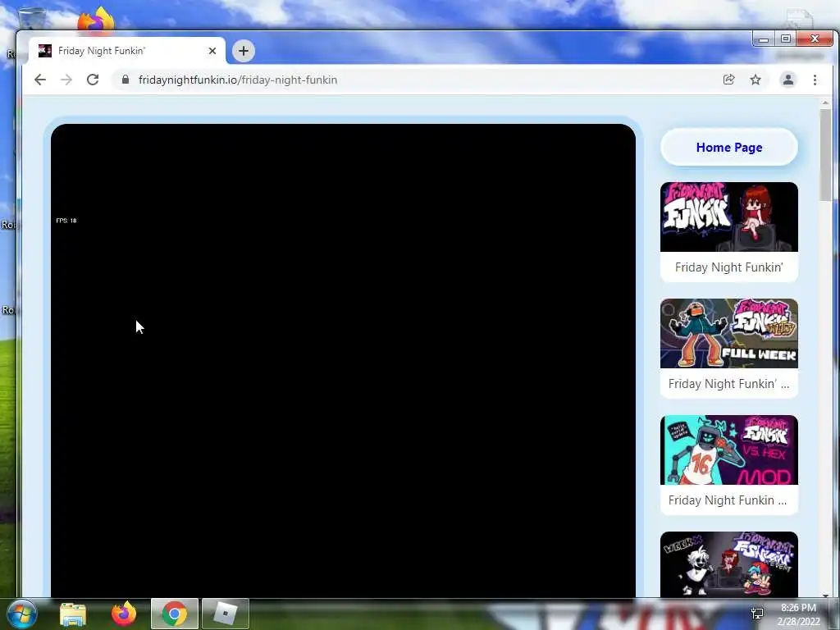Open Windows Explorer from the taskbar
The image size is (840, 630).
[x=73, y=614]
